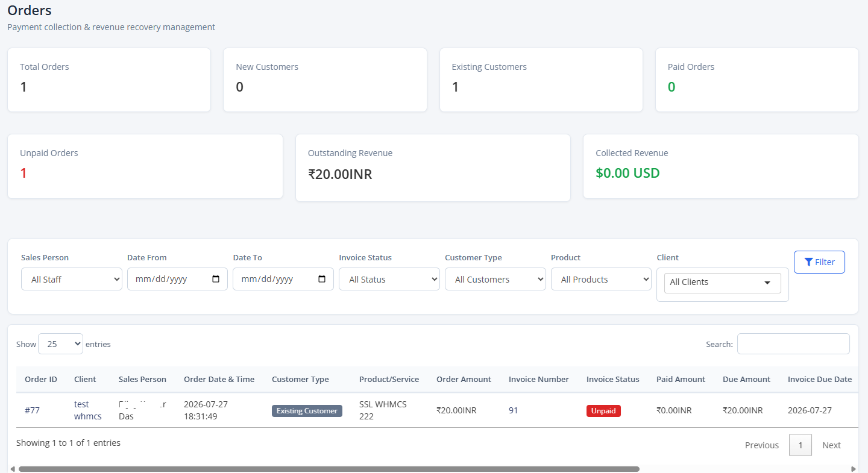
Task: Click the scrollbar right arrow
Action: [854, 469]
